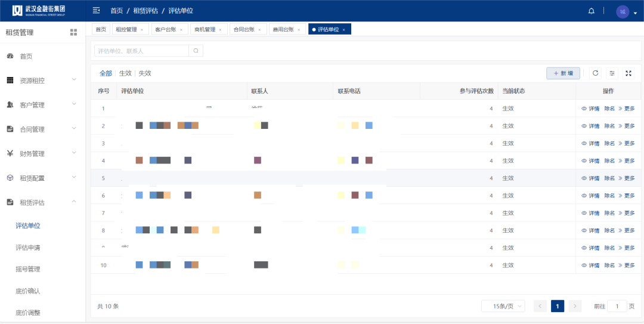Collapse the 租赁评估 sidebar menu

(74, 201)
